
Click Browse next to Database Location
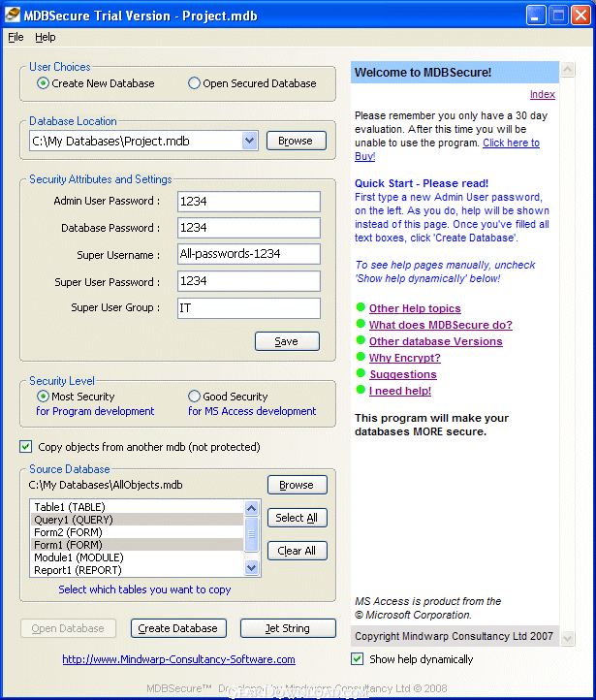(x=297, y=141)
